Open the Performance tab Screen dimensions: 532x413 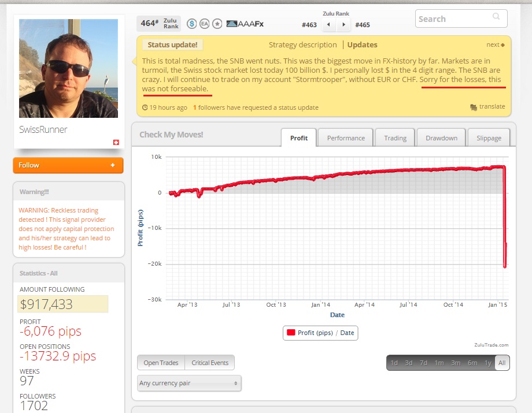coord(346,138)
